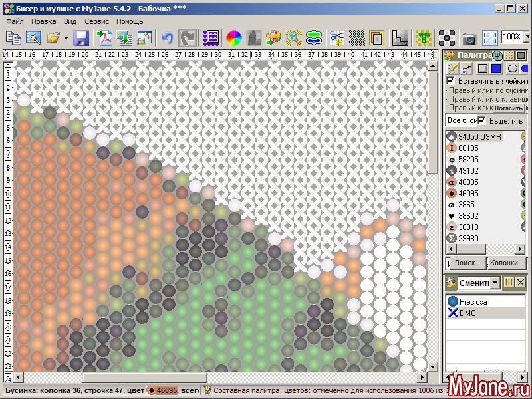The width and height of the screenshot is (532, 399).
Task: Click the scissors cut icon
Action: [337, 37]
